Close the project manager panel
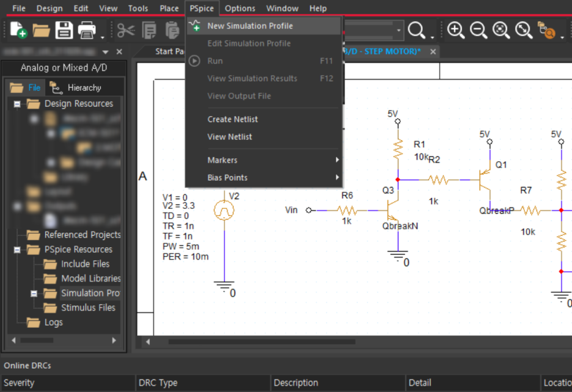Viewport: 572px width, 392px height. (119, 52)
